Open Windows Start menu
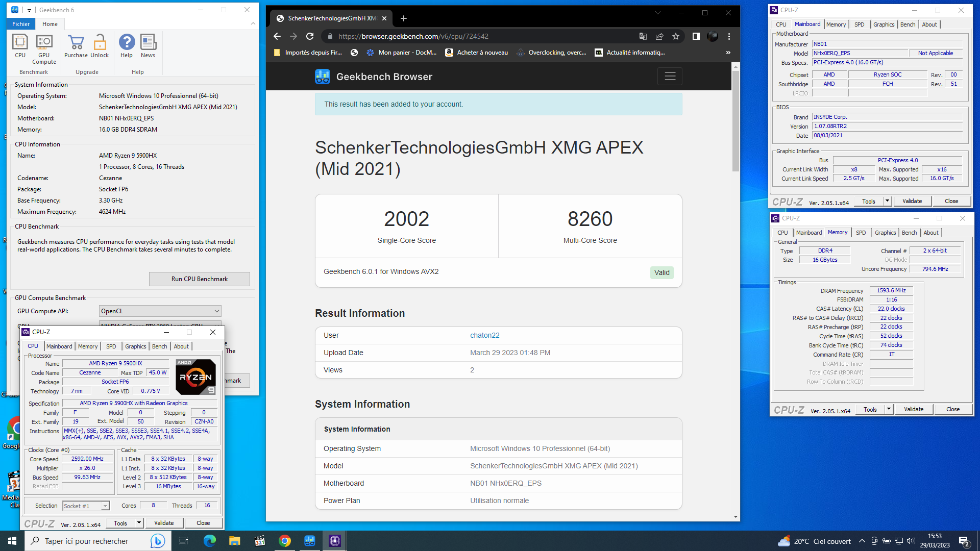The image size is (980, 551). pos(12,541)
